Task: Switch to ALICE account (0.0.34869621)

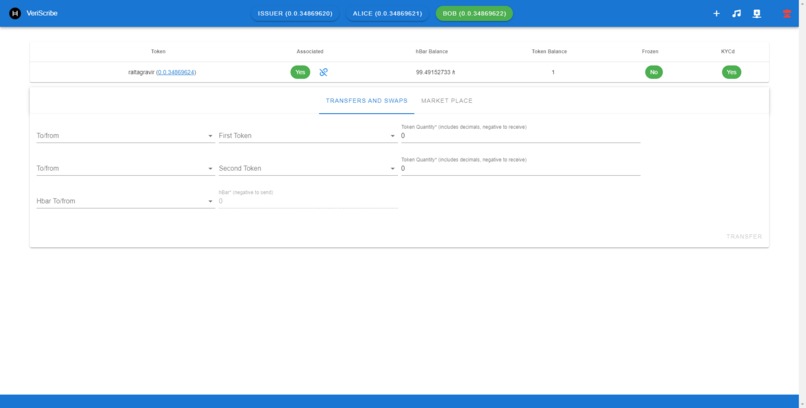Action: point(387,13)
